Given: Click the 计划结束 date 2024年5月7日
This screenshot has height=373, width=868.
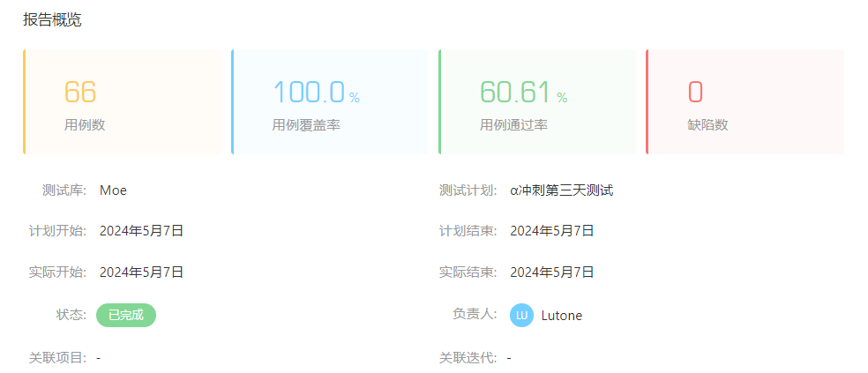Looking at the screenshot, I should point(552,231).
